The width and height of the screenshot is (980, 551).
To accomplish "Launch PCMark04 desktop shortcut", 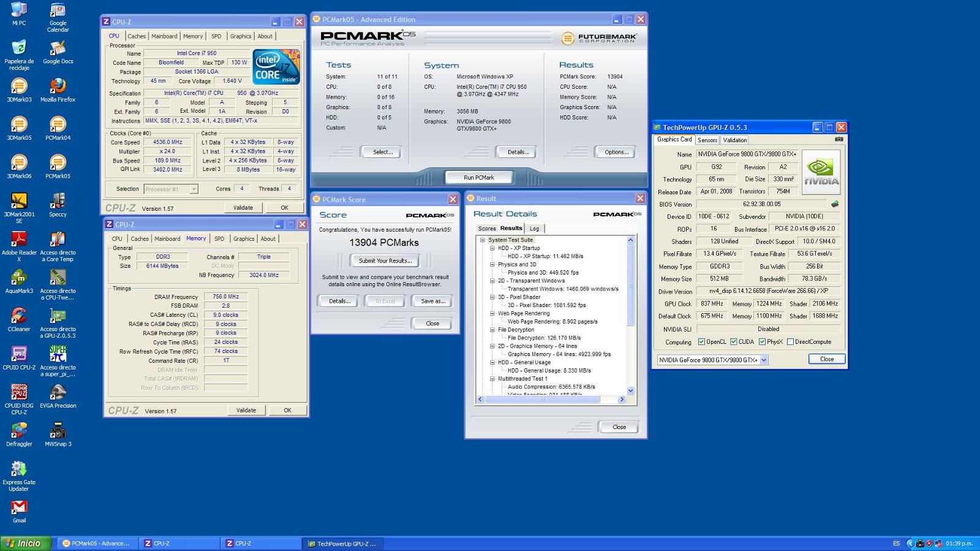I will tap(58, 129).
